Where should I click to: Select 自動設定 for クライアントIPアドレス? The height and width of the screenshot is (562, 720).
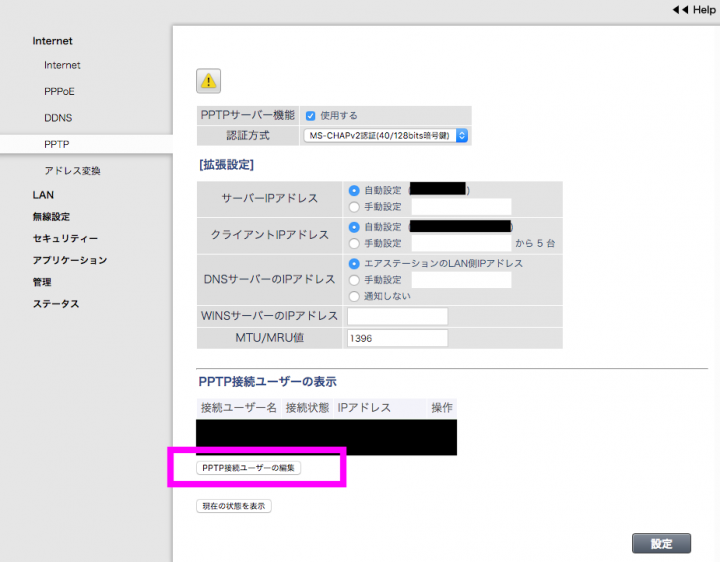(354, 227)
